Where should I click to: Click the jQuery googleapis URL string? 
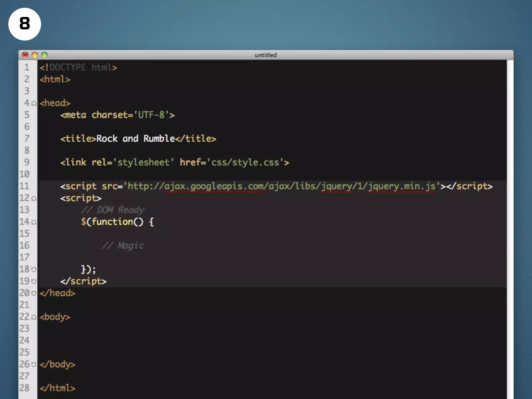(282, 186)
